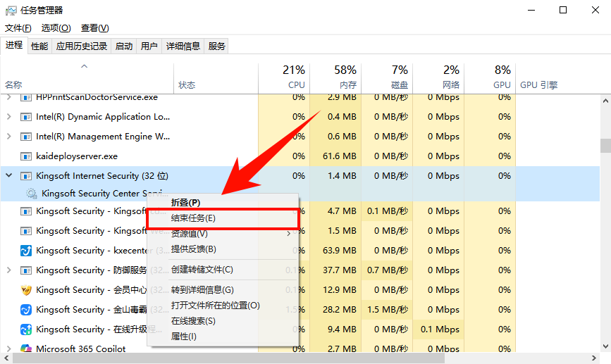
Task: Choose 结束任务(E) from the context menu
Action: pyautogui.click(x=193, y=218)
